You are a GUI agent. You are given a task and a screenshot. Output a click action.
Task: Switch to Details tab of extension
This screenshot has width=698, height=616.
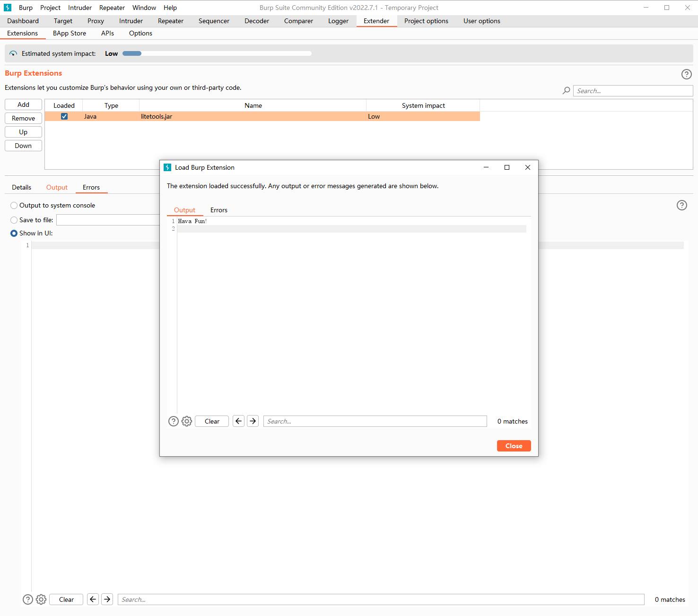point(21,187)
